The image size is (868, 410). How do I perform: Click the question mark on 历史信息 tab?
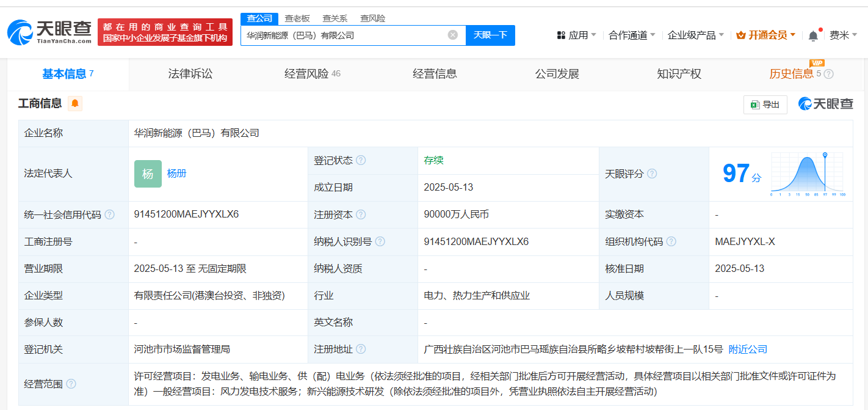tap(828, 73)
